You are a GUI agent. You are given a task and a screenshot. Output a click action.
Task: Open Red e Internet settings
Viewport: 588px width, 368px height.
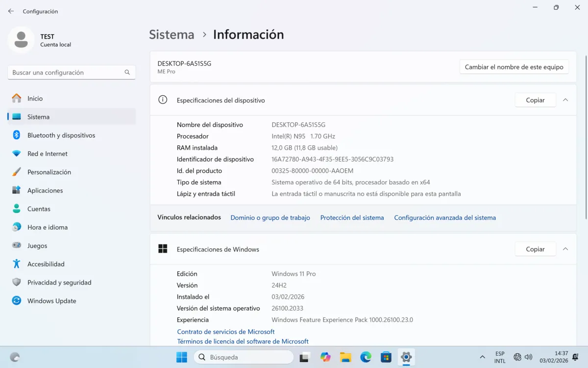coord(47,154)
